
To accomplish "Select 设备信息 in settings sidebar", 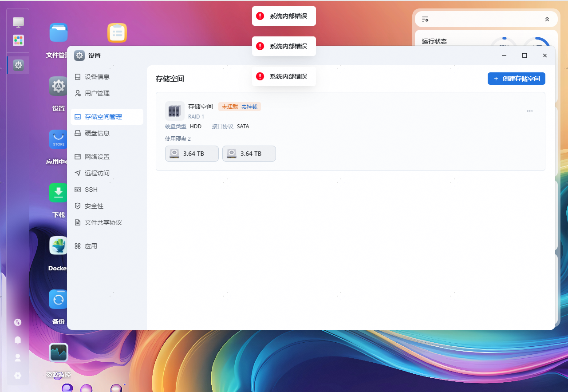I will point(107,77).
